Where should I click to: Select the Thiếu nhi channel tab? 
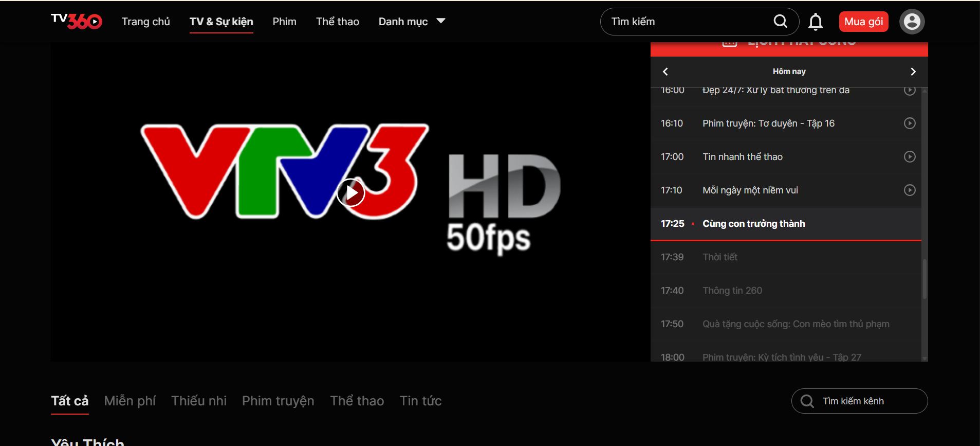[199, 401]
